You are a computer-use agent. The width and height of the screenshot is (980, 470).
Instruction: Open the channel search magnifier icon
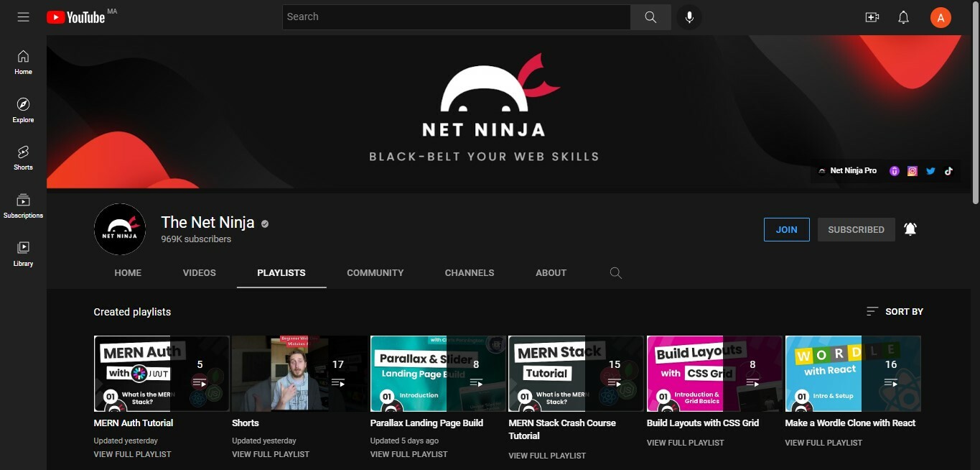(615, 273)
